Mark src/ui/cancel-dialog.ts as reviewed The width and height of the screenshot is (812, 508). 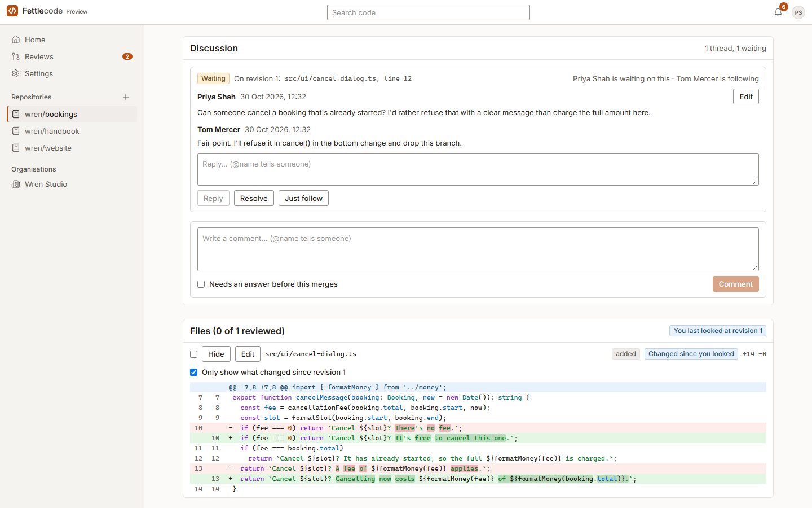(193, 354)
